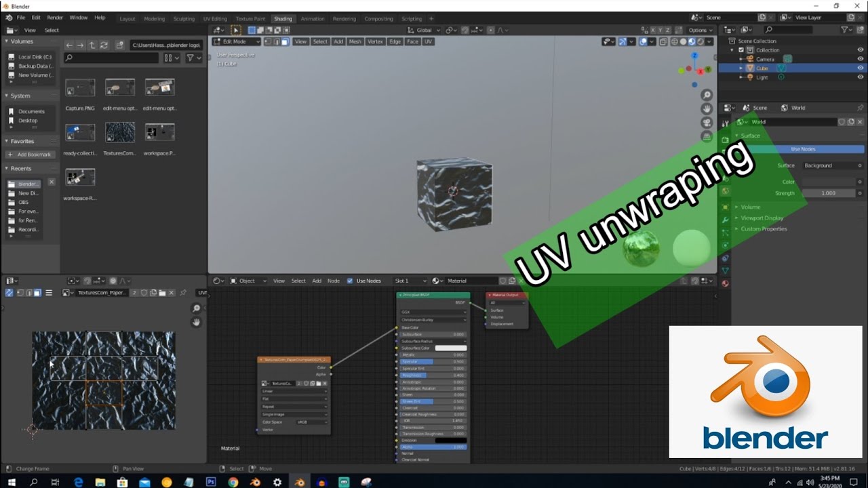868x488 pixels.
Task: Click the UV editor pan hand icon
Action: [x=197, y=322]
